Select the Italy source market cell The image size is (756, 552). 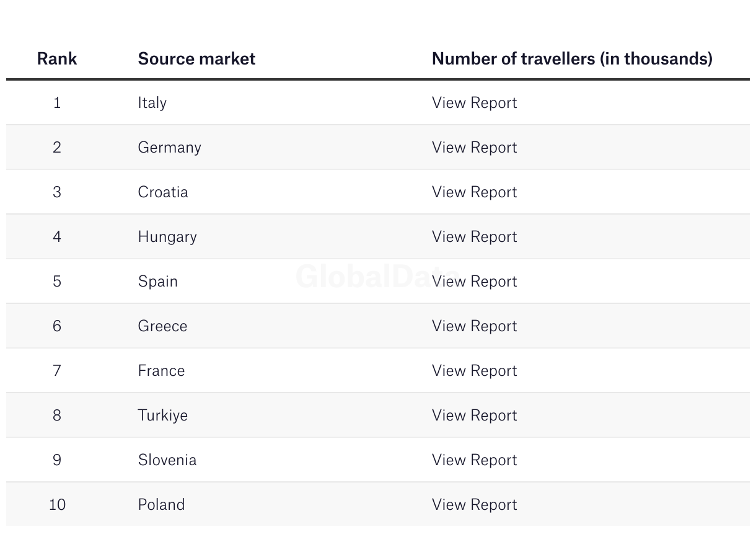(152, 103)
